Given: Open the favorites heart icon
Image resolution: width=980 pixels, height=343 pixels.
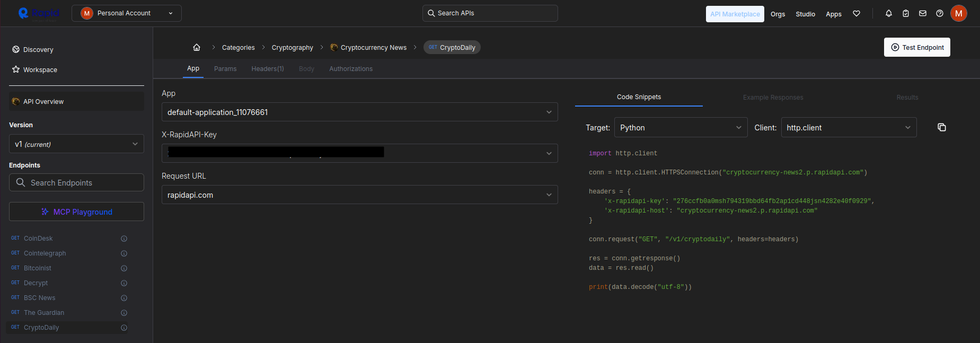Looking at the screenshot, I should pos(857,14).
